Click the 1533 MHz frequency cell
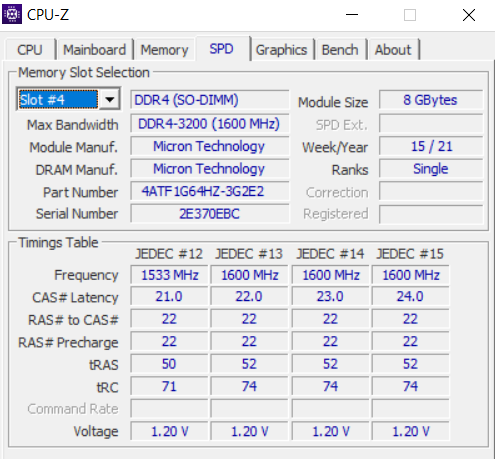 click(x=169, y=275)
